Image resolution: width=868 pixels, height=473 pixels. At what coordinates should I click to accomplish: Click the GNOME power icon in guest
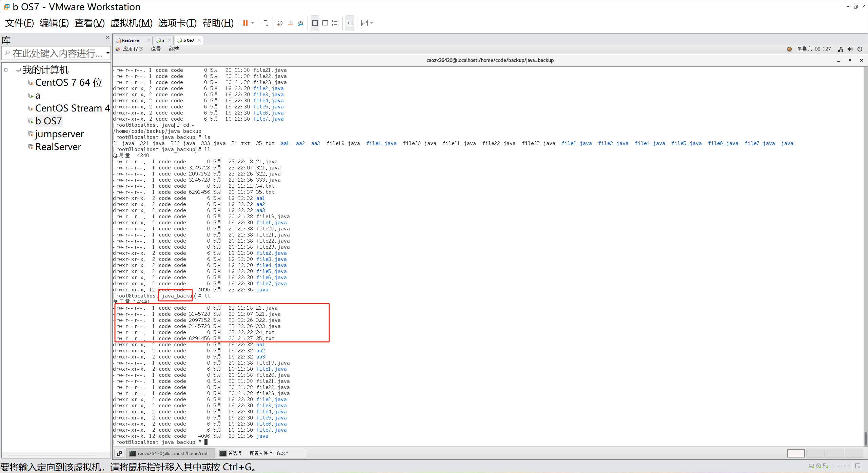[x=860, y=49]
